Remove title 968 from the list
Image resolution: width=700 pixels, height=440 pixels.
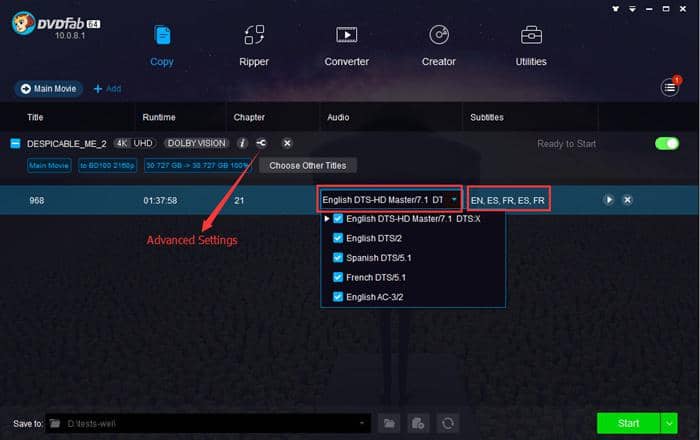tap(627, 200)
